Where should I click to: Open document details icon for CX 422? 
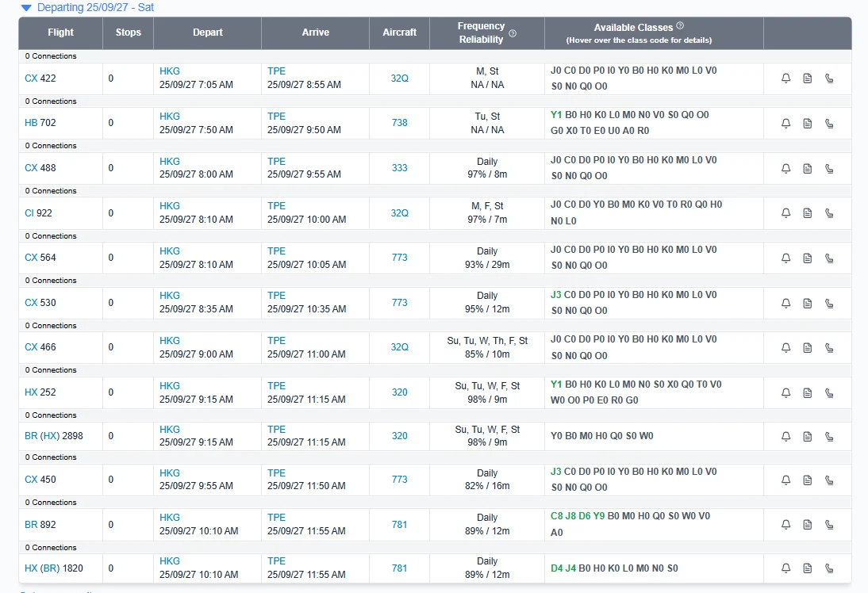(x=807, y=78)
